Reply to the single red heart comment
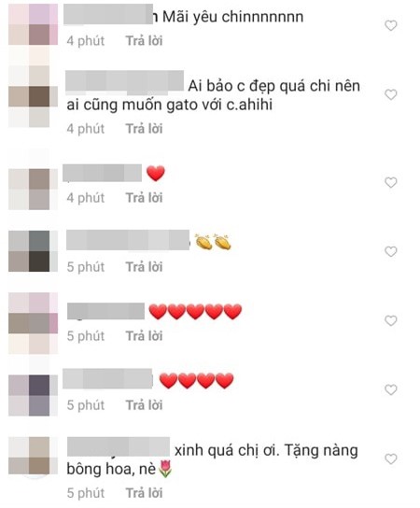Viewport: 420px width, 508px height. (x=144, y=198)
